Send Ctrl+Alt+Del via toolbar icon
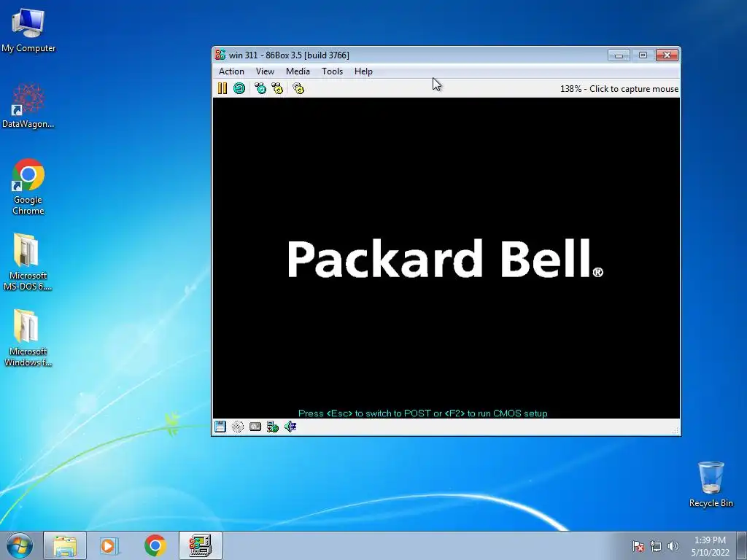Viewport: 747px width, 560px height. coord(260,88)
